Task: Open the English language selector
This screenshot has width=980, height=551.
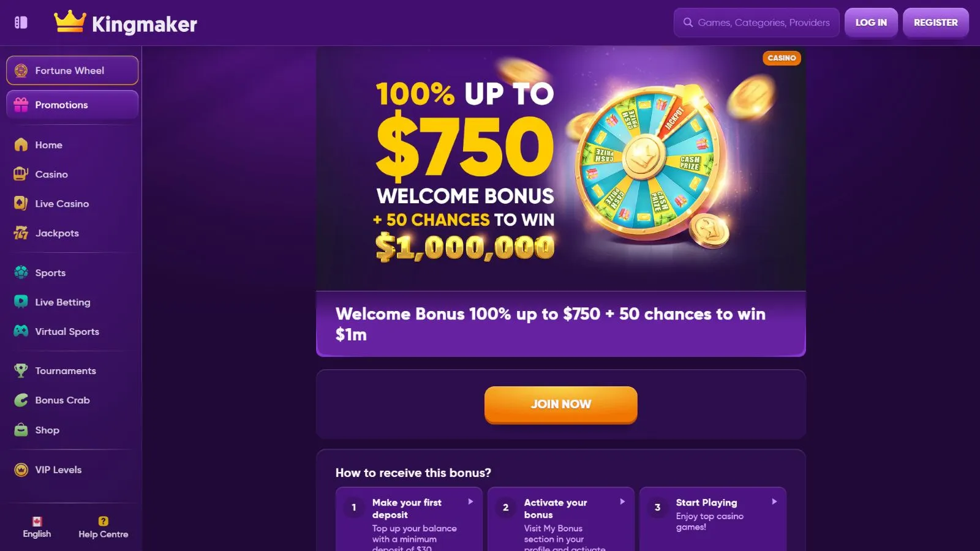Action: [x=37, y=527]
